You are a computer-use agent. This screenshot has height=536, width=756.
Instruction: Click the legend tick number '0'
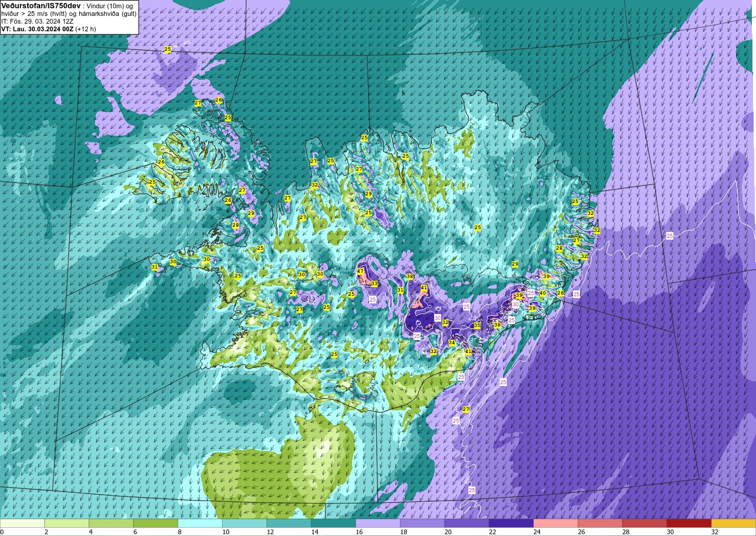2,532
